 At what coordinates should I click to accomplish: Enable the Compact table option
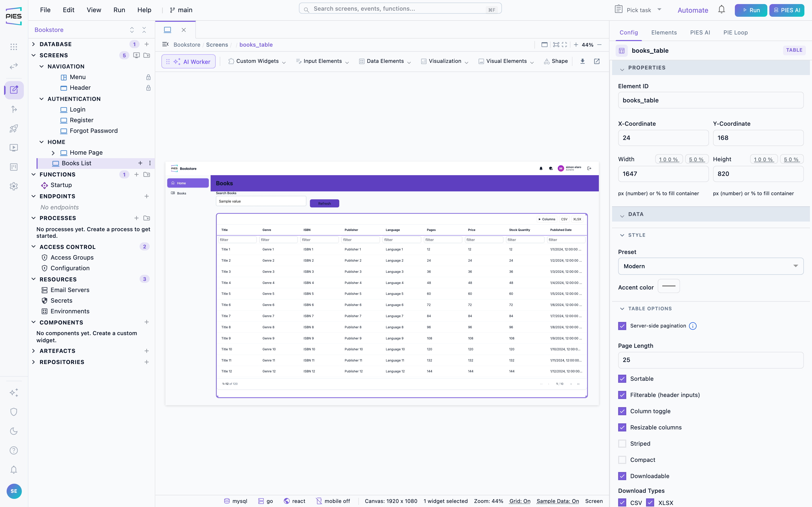click(x=622, y=460)
